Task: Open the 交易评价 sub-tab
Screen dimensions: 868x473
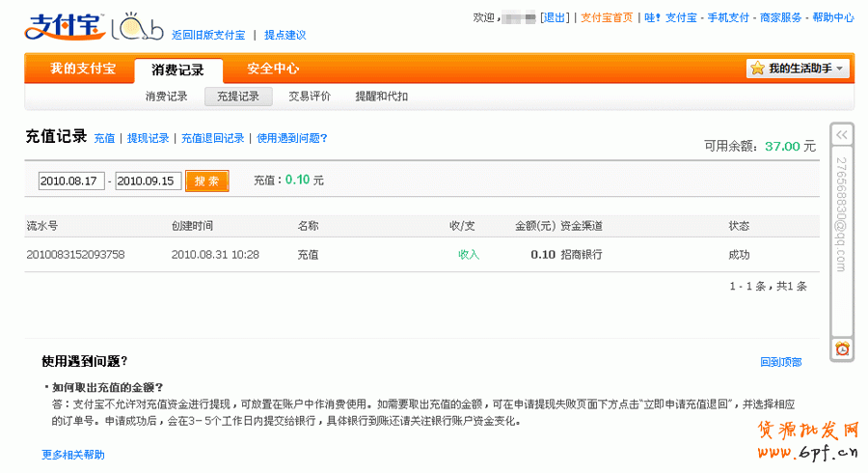Action: [x=309, y=97]
